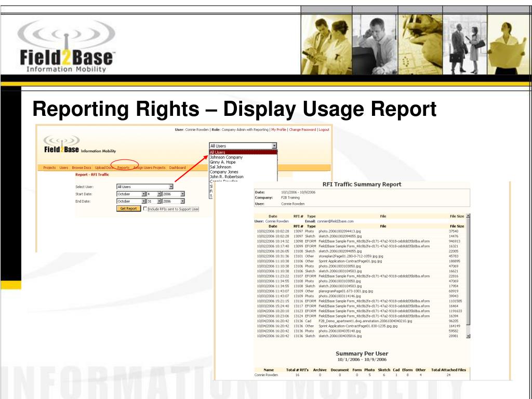
Task: Click the Get Report button
Action: (x=128, y=209)
